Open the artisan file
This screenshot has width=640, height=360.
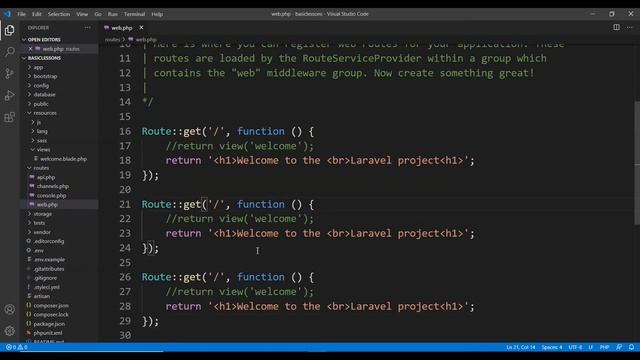tap(42, 296)
